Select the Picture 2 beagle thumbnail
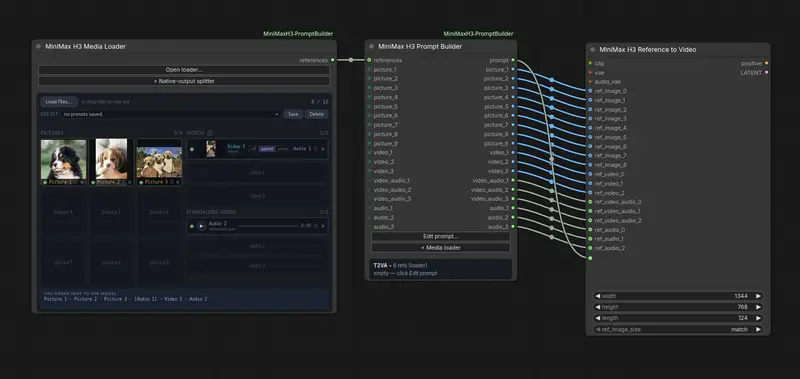This screenshot has width=800, height=379. [x=111, y=159]
